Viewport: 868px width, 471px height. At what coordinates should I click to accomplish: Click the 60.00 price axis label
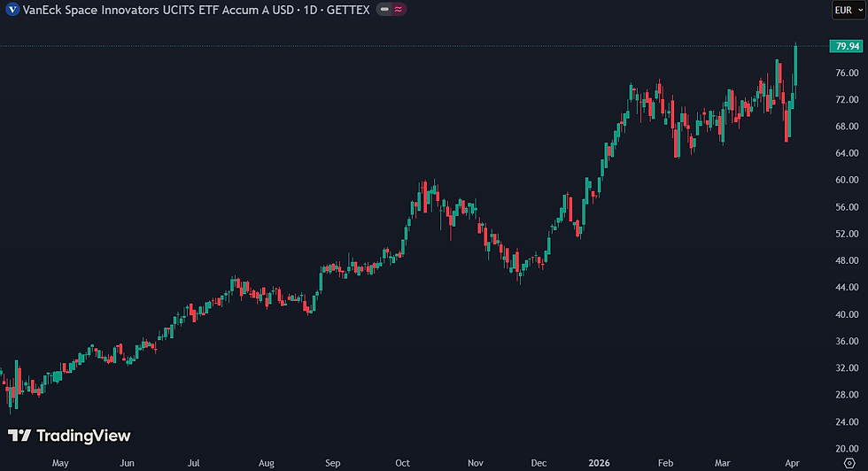click(x=847, y=180)
